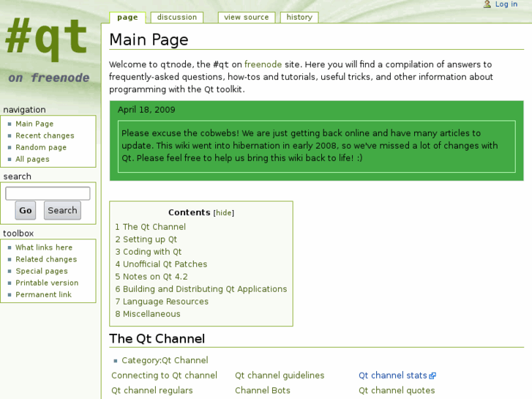Click the #qt on freenode logo

pos(48,49)
